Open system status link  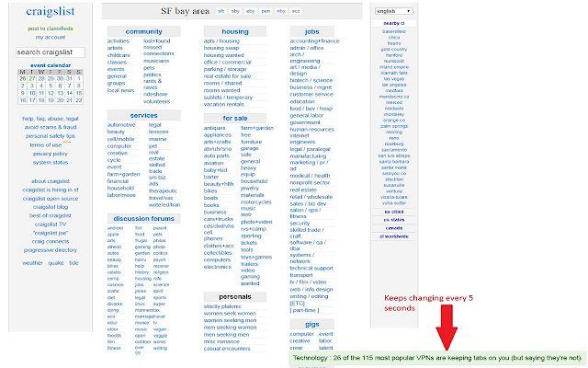[51, 163]
